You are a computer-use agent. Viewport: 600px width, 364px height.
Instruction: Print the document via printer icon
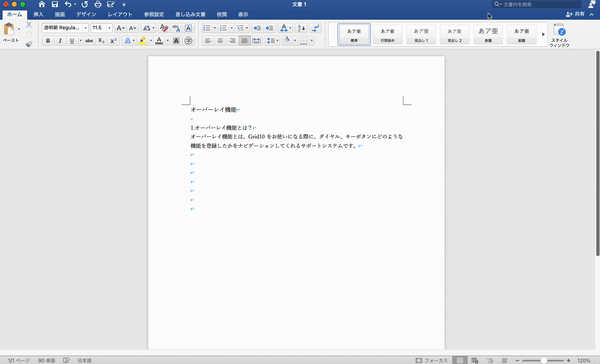click(98, 5)
